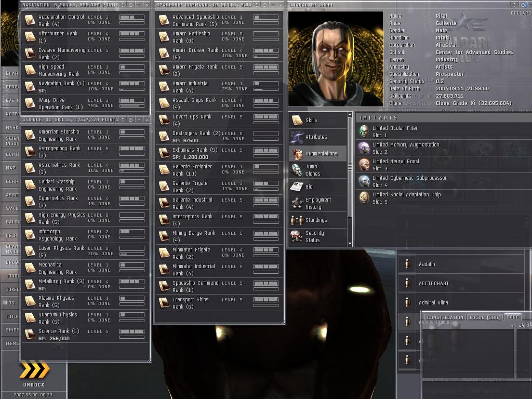Click the Gallente Freighter skill book icon

[x=164, y=170]
